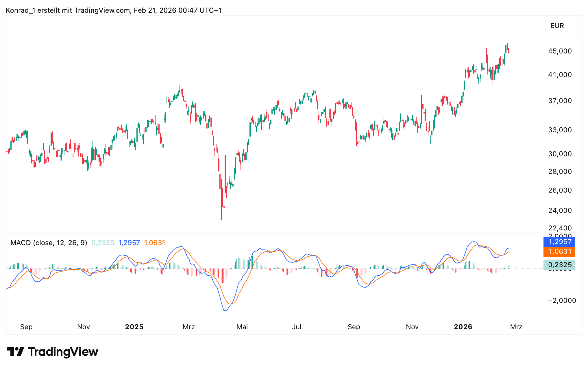Click the Mai time axis label
Screen dimensions: 588x369
pyautogui.click(x=242, y=327)
